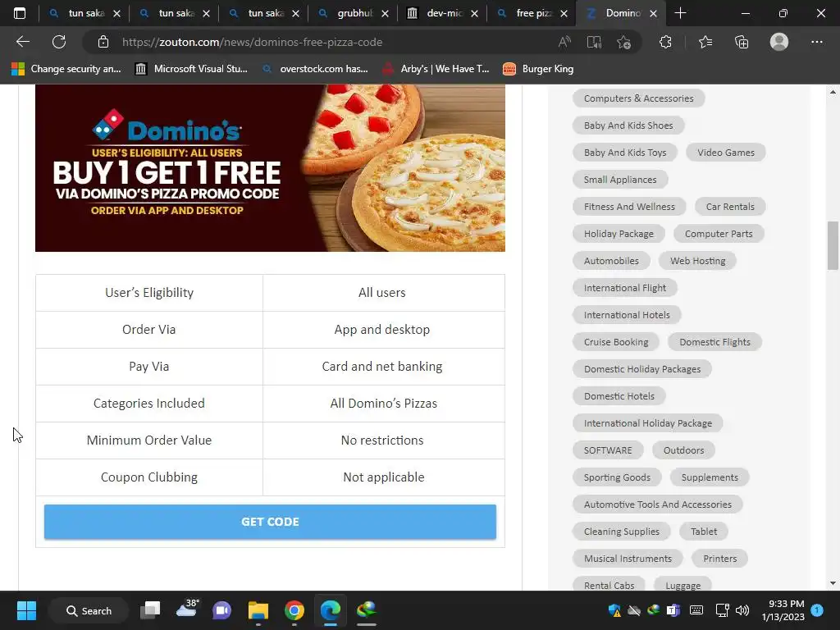Open the Windows Start menu

coord(26,610)
